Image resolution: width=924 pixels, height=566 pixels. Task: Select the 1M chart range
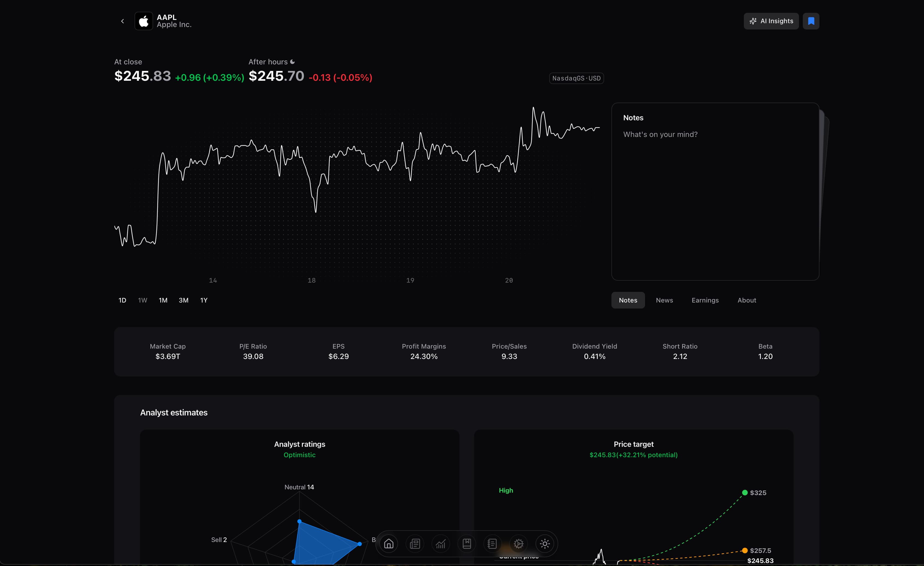pyautogui.click(x=163, y=300)
